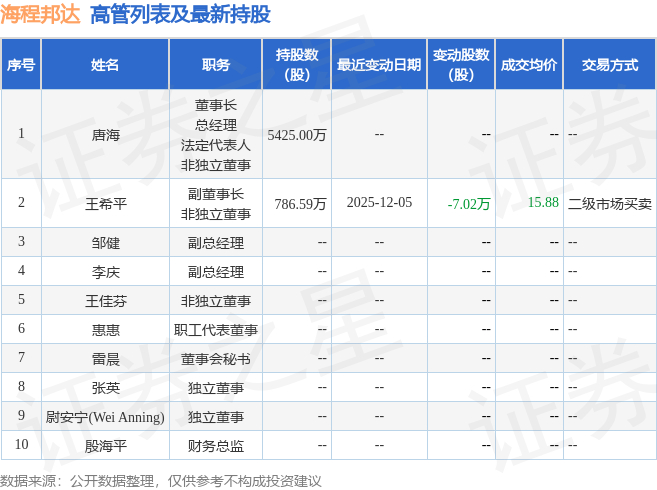Image resolution: width=657 pixels, height=490 pixels.
Task: Select the 成交均价 column header
Action: point(529,65)
